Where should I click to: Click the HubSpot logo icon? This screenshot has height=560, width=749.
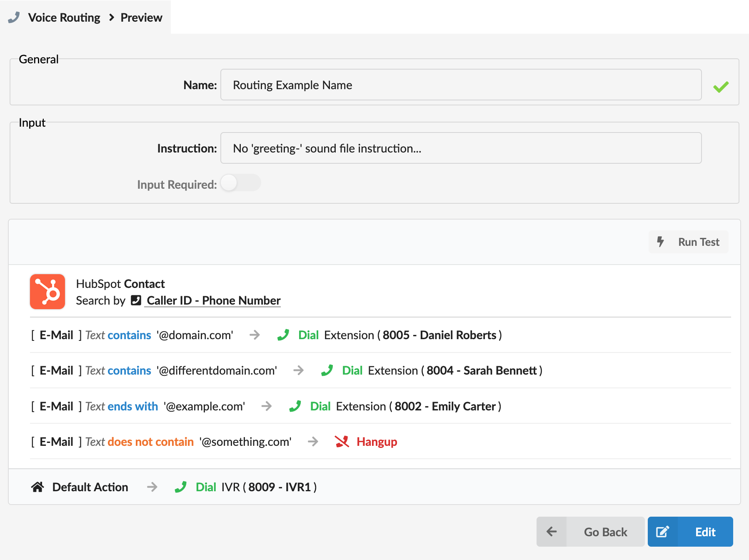click(x=47, y=291)
